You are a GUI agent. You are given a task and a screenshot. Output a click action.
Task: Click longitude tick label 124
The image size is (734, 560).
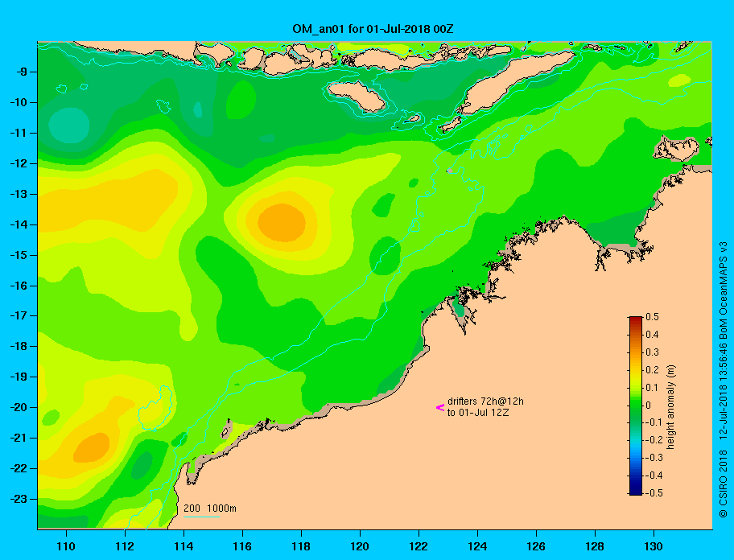[x=477, y=546]
